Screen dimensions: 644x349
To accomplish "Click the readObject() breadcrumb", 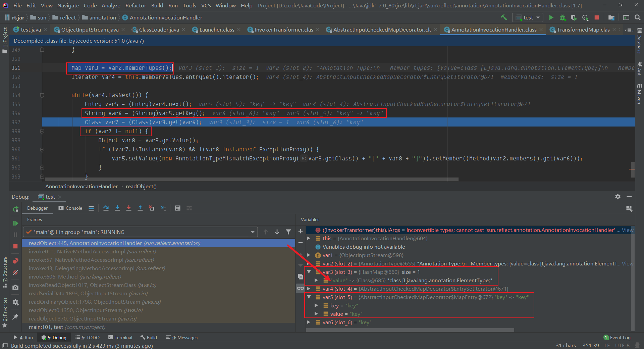I will pyautogui.click(x=141, y=186).
